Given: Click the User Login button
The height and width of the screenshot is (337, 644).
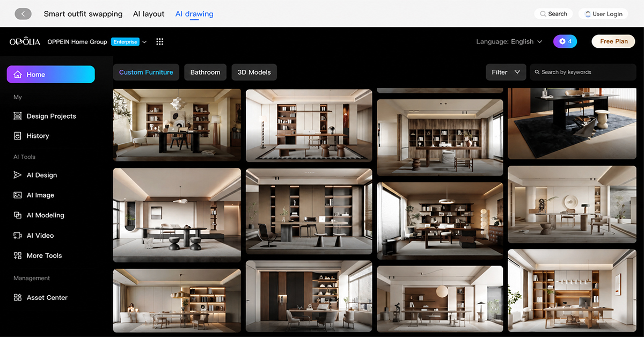Looking at the screenshot, I should click(604, 14).
